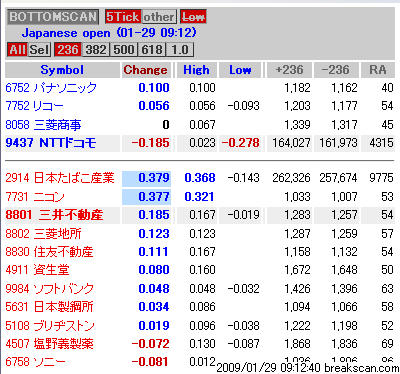Click +236 value 1,868 for 4507
The image size is (400, 374).
tap(297, 344)
